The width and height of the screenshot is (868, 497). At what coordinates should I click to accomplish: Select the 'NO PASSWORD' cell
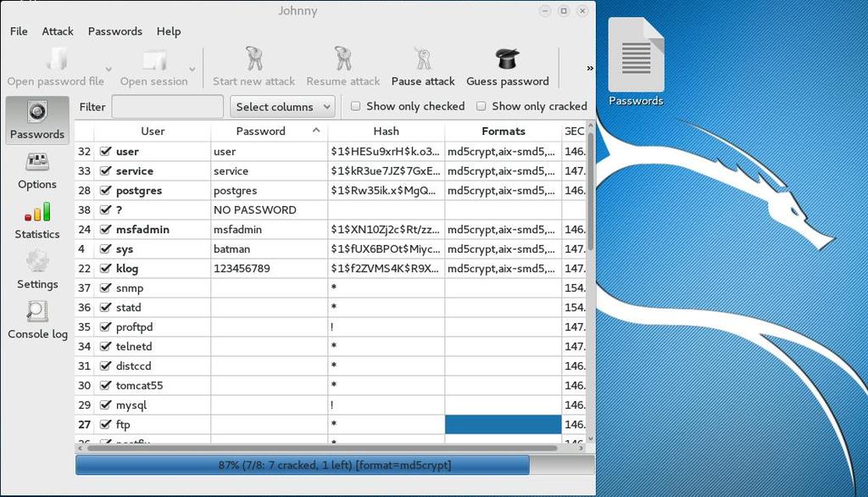click(269, 209)
